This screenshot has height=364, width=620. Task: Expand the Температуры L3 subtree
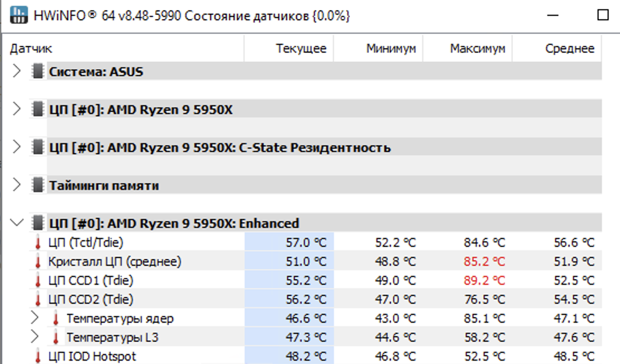(35, 337)
